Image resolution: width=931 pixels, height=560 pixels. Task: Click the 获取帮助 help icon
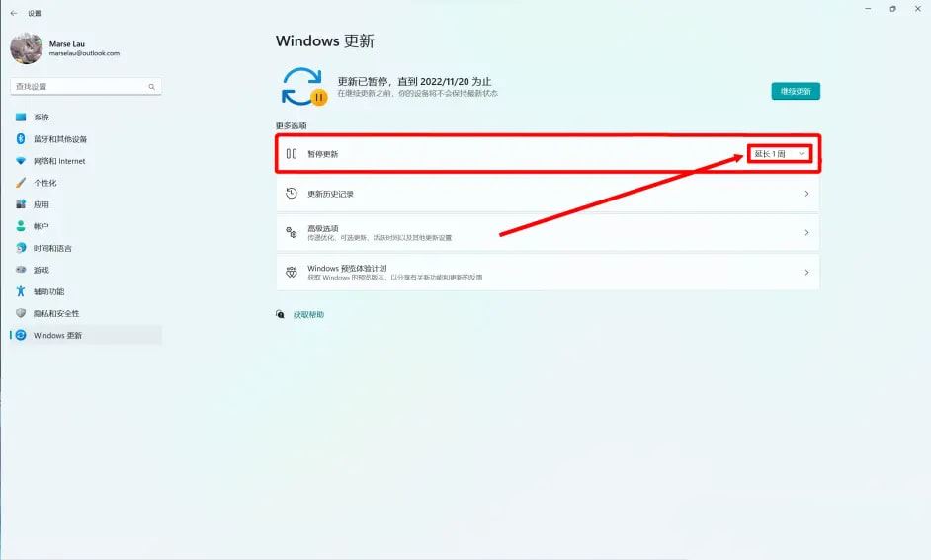(281, 314)
